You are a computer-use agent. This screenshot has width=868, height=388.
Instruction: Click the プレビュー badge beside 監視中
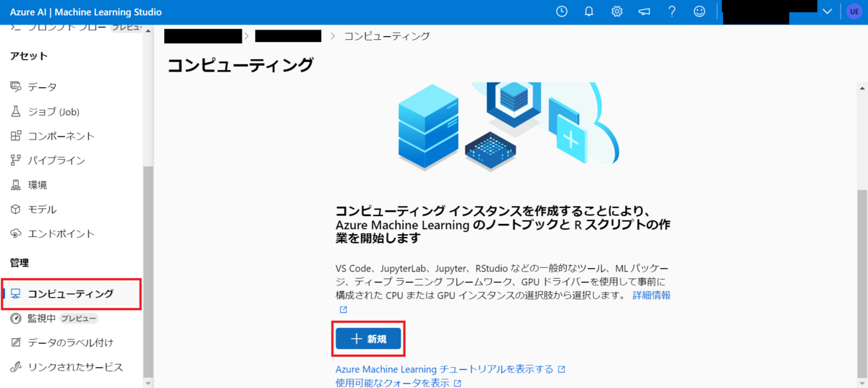click(78, 319)
